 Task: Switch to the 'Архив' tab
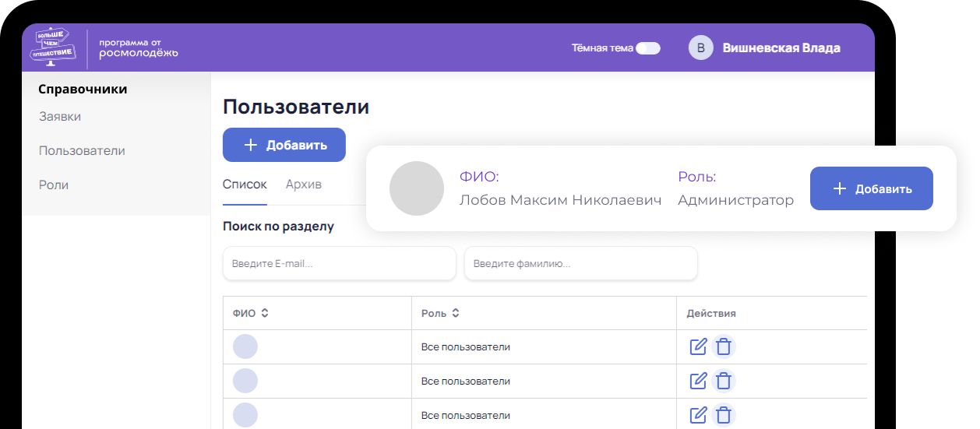pos(303,185)
